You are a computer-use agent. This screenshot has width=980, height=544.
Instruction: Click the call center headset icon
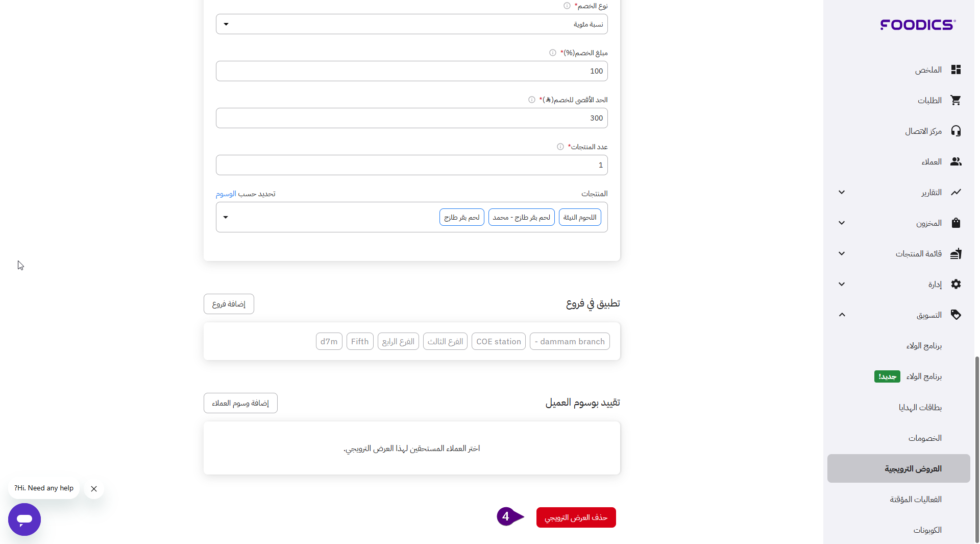click(x=955, y=131)
